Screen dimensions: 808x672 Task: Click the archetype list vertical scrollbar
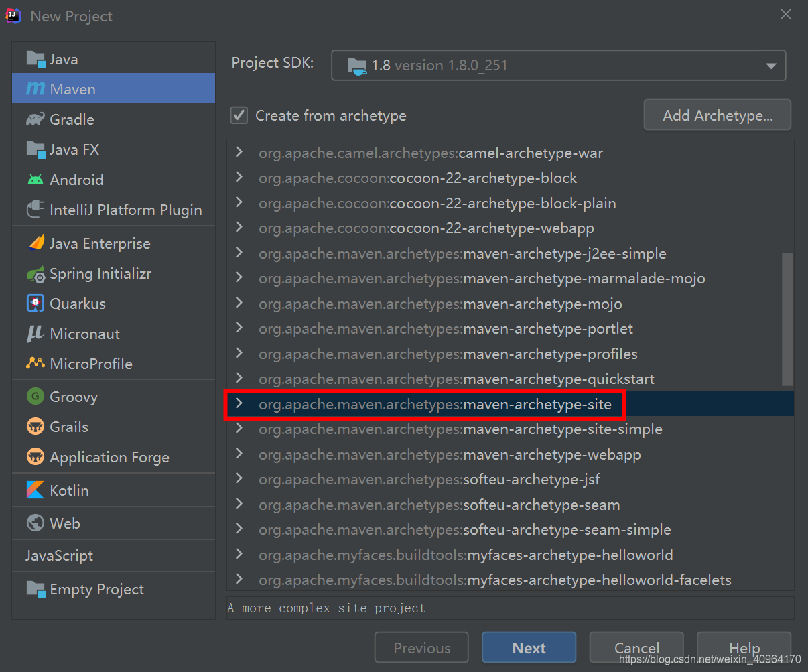click(787, 319)
